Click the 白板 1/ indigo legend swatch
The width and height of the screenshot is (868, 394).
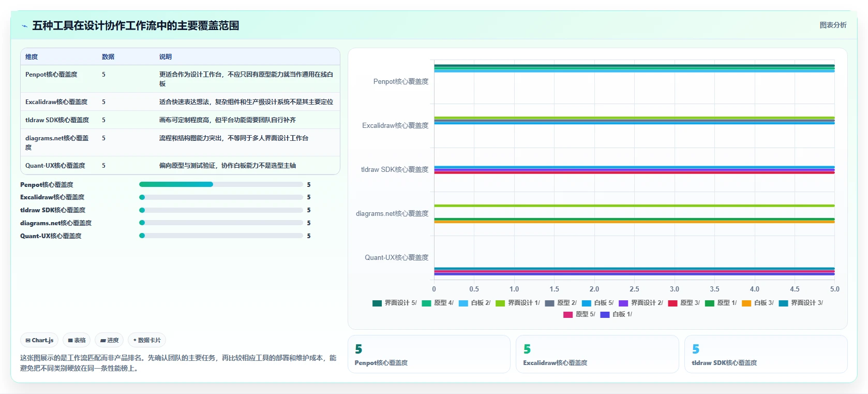[x=605, y=315]
